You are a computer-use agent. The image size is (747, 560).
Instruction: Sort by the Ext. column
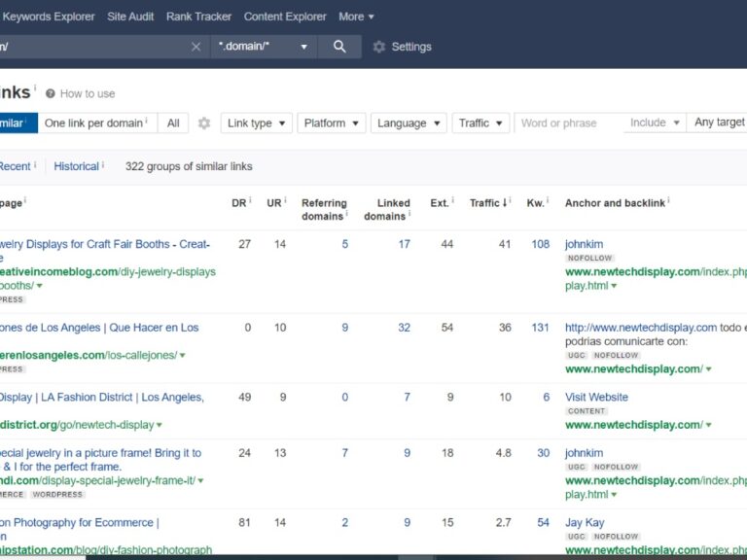point(440,203)
